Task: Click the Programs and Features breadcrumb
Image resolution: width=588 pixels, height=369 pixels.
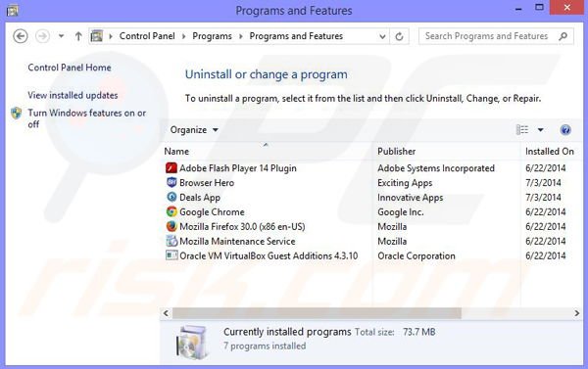Action: coord(296,36)
